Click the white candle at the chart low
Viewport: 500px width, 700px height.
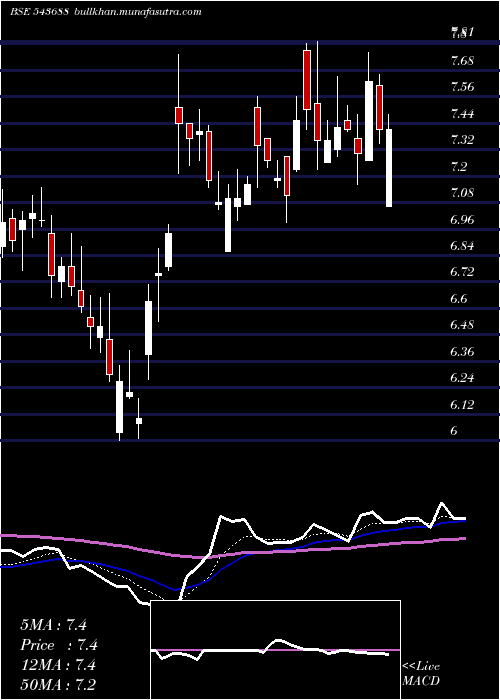(119, 407)
